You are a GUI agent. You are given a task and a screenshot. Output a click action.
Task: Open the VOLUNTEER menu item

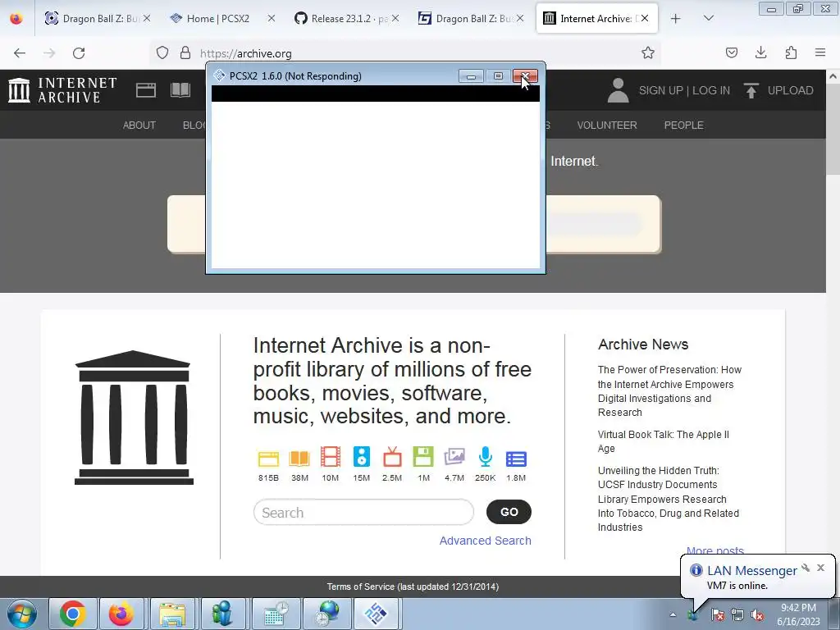(x=607, y=125)
